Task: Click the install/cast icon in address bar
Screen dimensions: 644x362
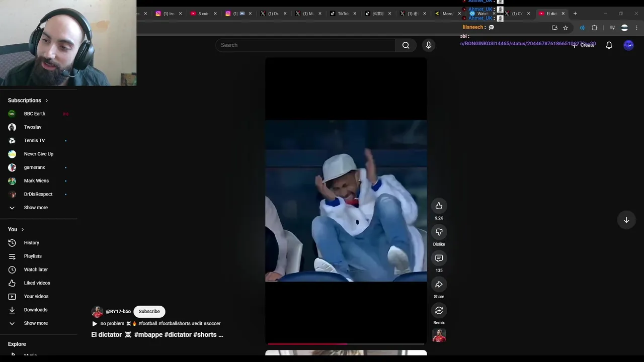Action: pos(554,28)
